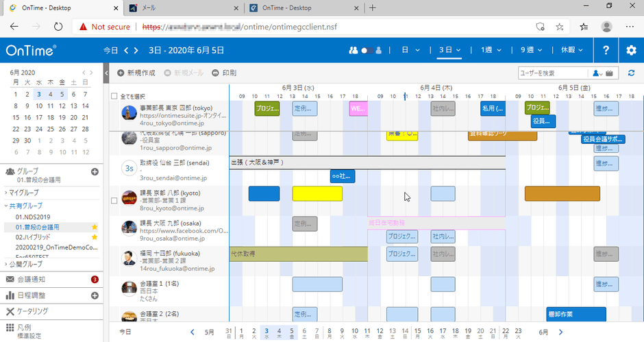Add a new group with the plus icon
This screenshot has height=342, width=644.
[x=95, y=171]
